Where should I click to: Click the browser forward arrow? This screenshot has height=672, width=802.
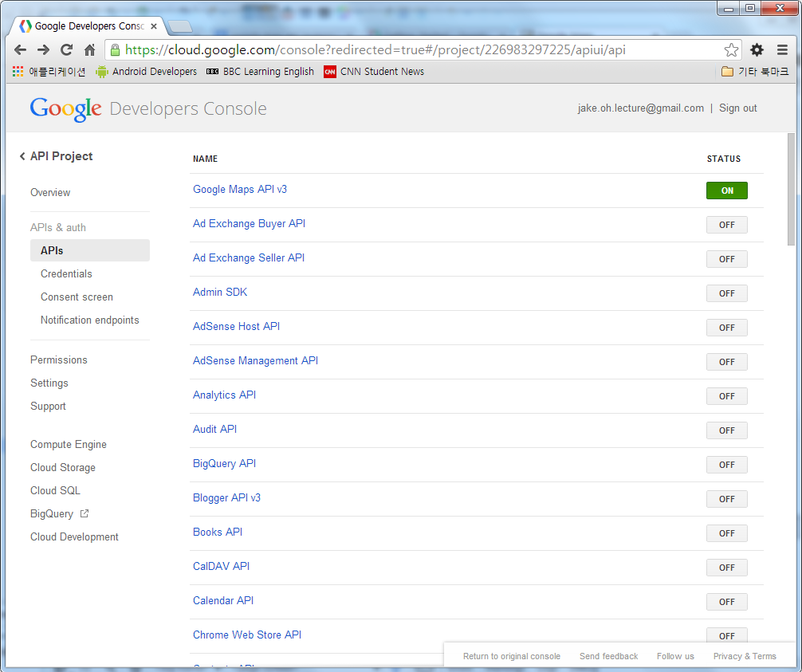(44, 49)
